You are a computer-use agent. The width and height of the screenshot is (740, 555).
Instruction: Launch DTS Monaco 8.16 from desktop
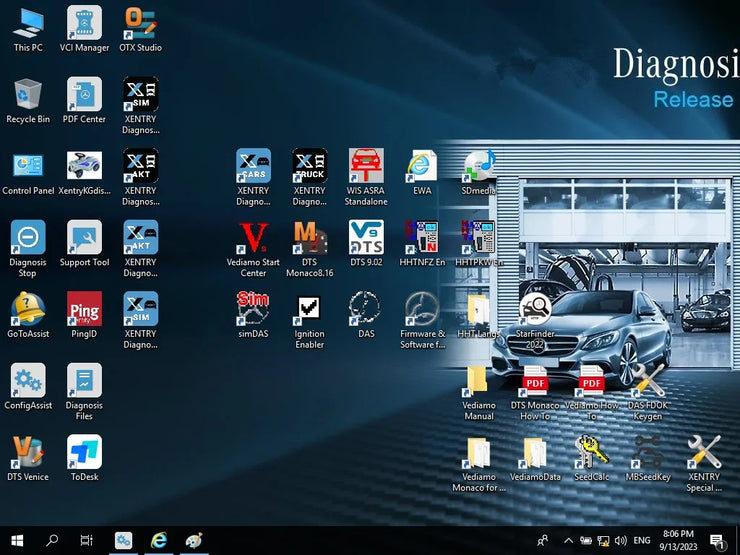(309, 238)
